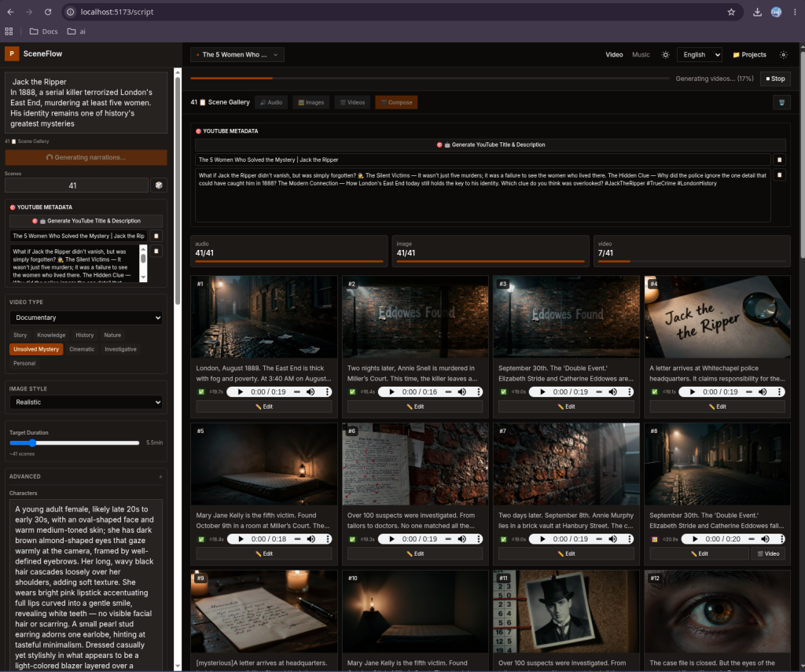Image resolution: width=805 pixels, height=672 pixels.
Task: Open the Videos gallery tab
Action: [x=352, y=102]
